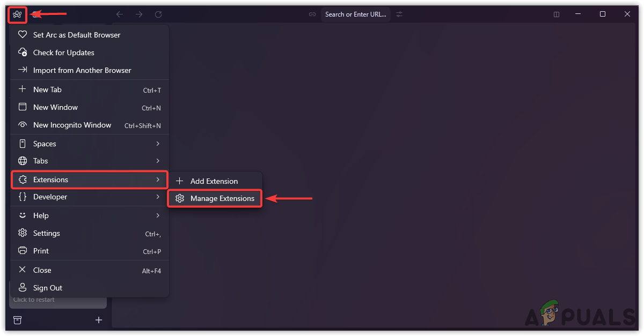
Task: Open site controls icon beside URL bar
Action: pos(399,14)
